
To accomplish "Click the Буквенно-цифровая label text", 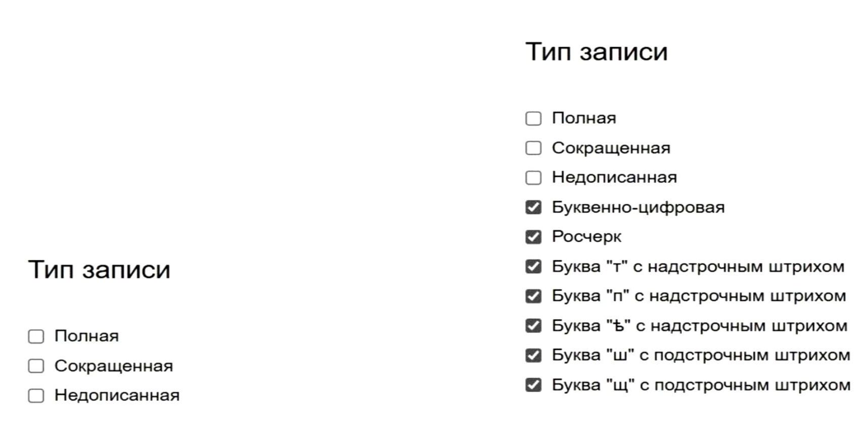I will (638, 207).
